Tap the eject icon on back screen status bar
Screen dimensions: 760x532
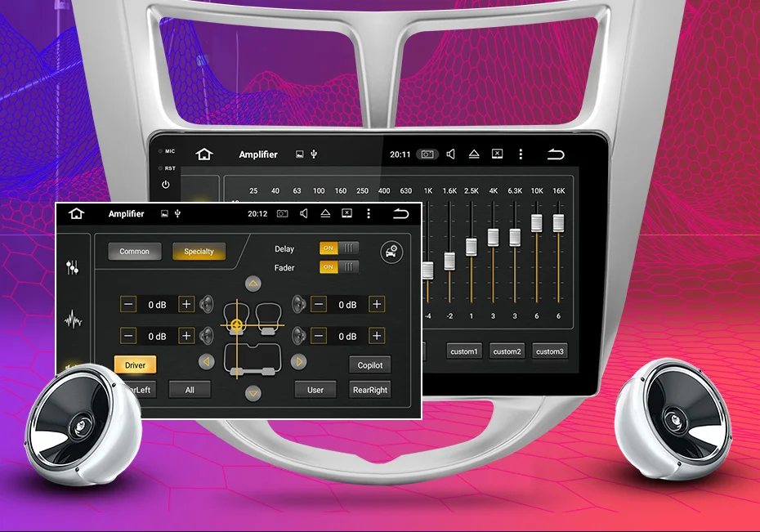(474, 154)
